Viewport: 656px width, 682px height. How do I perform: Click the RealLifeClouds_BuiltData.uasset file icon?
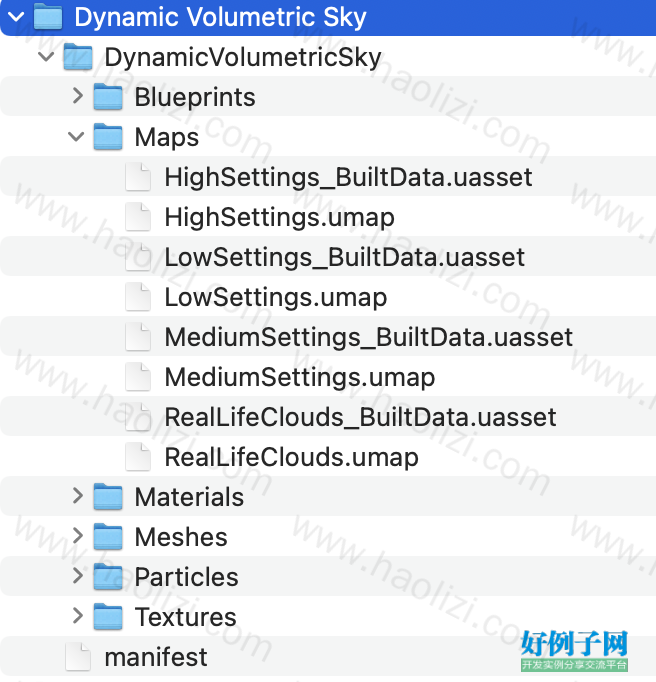pos(138,417)
